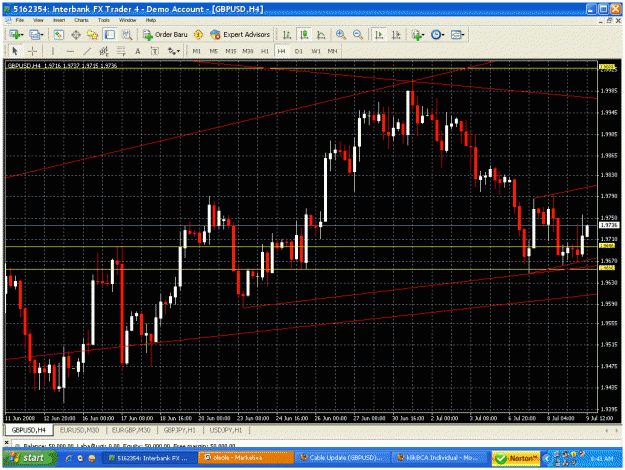Select the horizontal line tool

(x=70, y=51)
